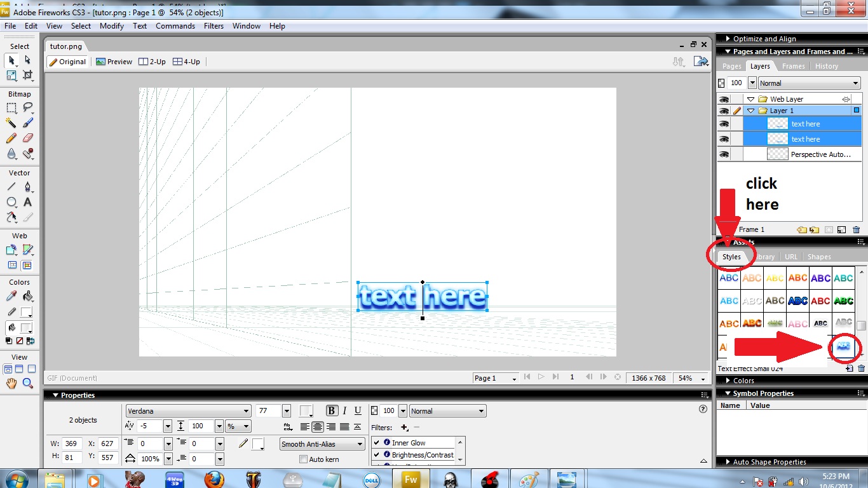Screen dimensions: 868x488
Task: Select the Pen tool
Action: pos(28,186)
